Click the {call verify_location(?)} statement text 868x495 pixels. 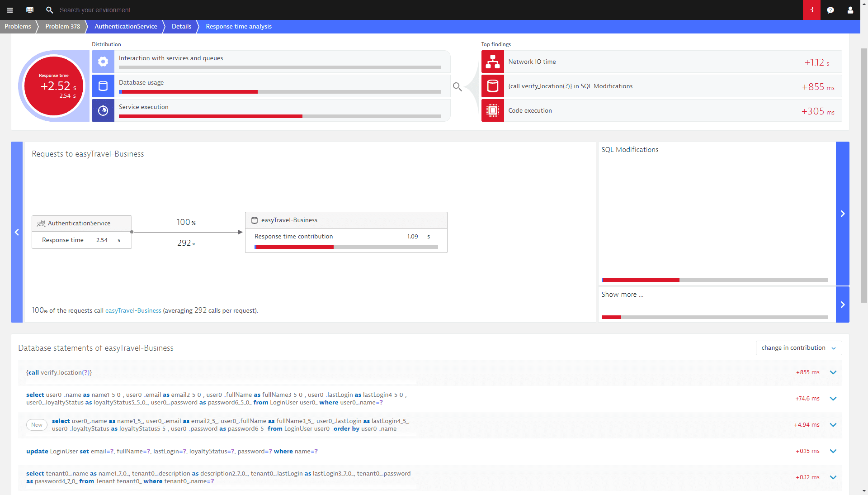(x=59, y=373)
